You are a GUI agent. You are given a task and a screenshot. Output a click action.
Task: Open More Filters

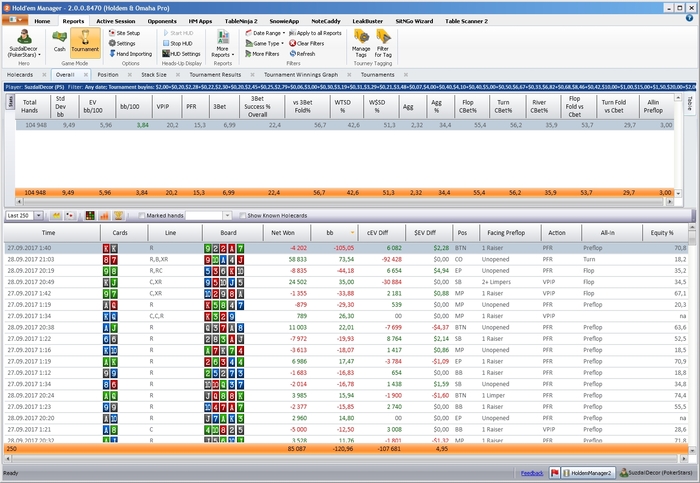click(x=262, y=54)
